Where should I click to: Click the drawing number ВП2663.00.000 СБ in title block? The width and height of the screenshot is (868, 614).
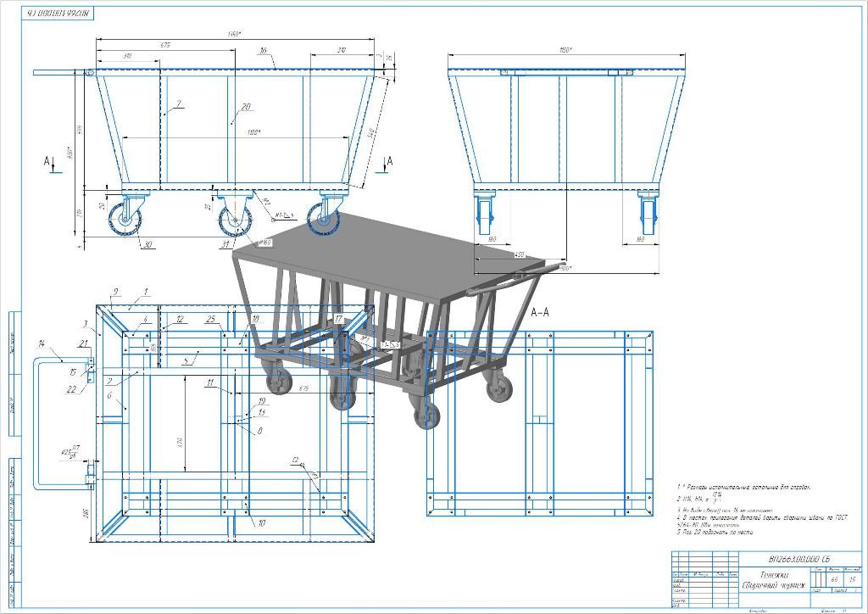(799, 559)
